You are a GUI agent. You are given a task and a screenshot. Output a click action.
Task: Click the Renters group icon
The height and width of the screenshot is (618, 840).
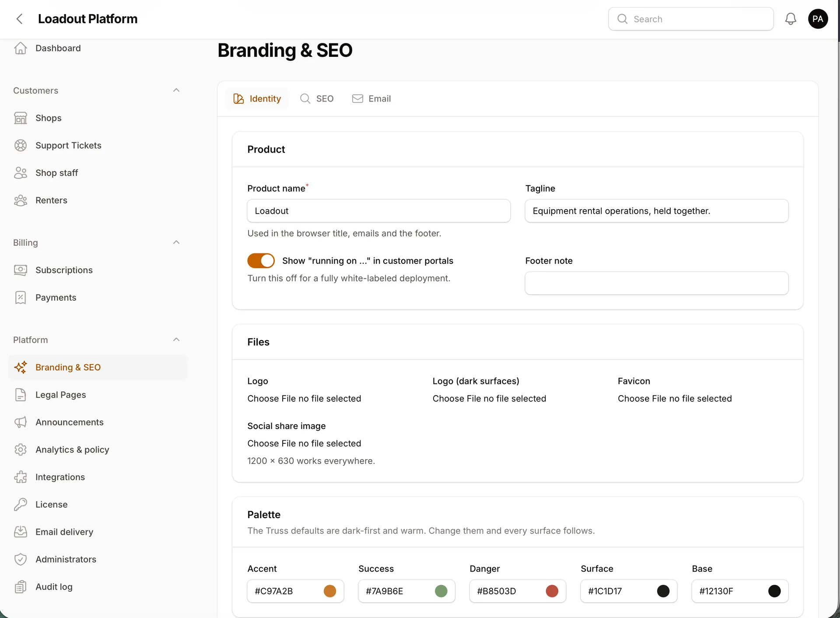point(21,200)
